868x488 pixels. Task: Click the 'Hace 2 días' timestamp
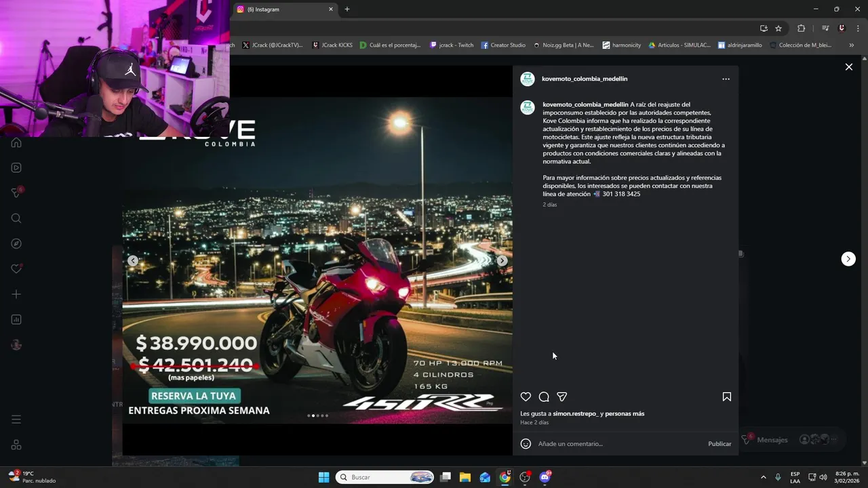click(x=534, y=423)
